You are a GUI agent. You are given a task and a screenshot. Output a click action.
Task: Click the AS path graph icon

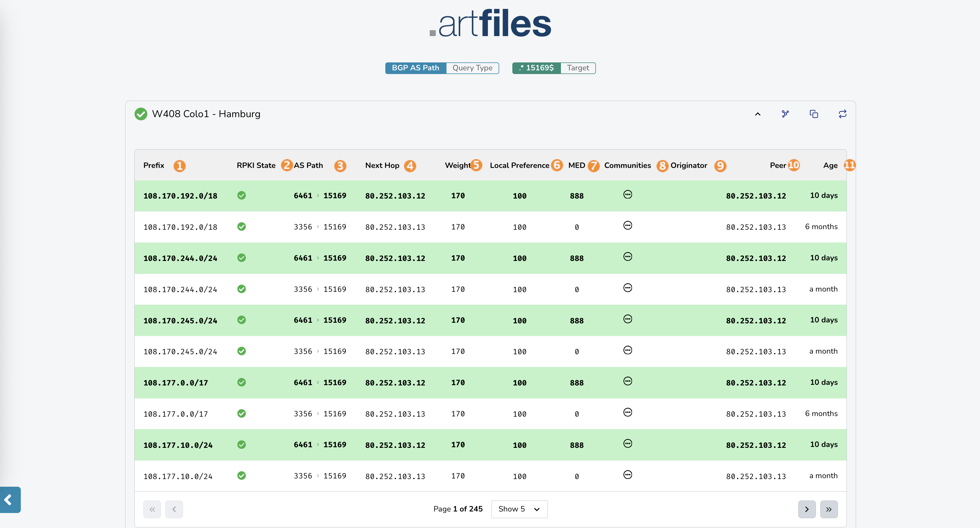[785, 114]
